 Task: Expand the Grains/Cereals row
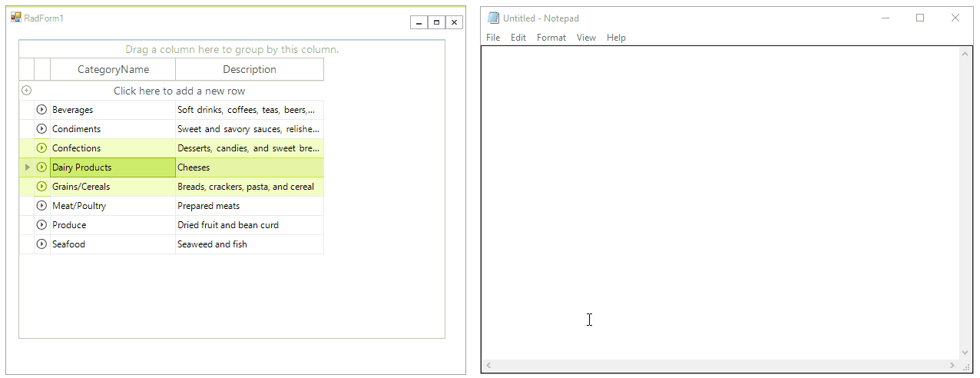click(x=42, y=187)
